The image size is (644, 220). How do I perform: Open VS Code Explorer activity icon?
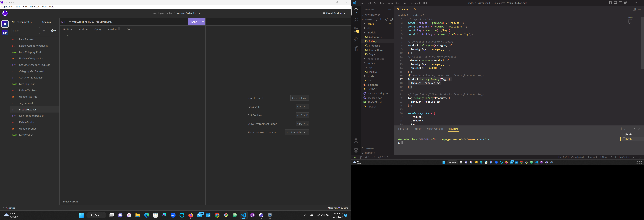tap(356, 11)
